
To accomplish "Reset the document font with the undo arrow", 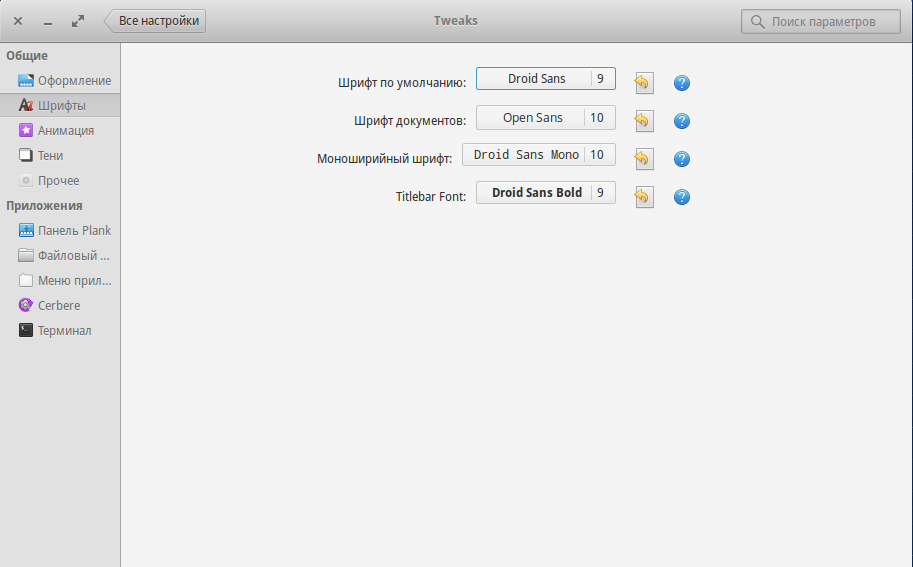I will [643, 121].
